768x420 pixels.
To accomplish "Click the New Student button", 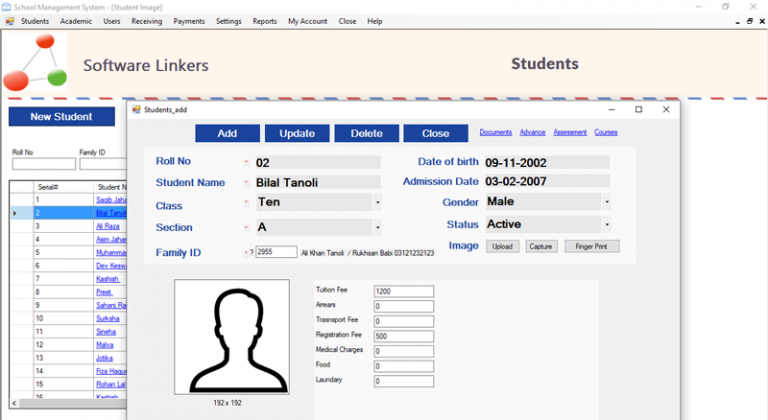I will 61,117.
